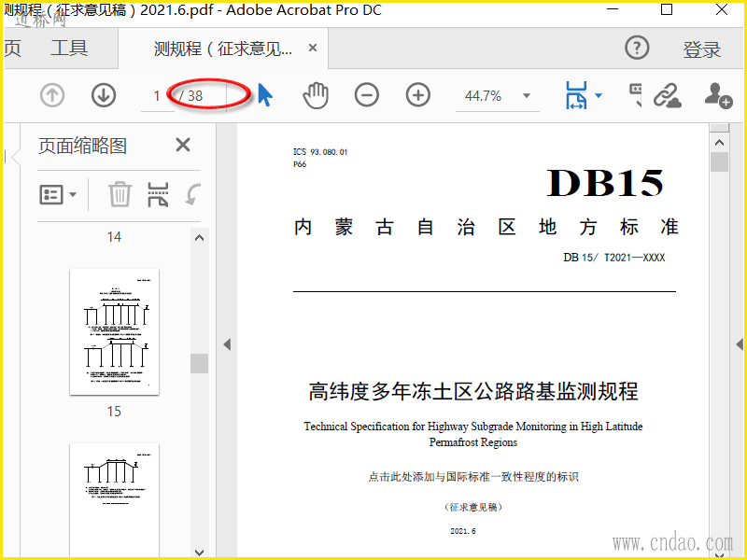Viewport: 747px width, 560px height.
Task: Click the add person share icon
Action: click(x=718, y=95)
